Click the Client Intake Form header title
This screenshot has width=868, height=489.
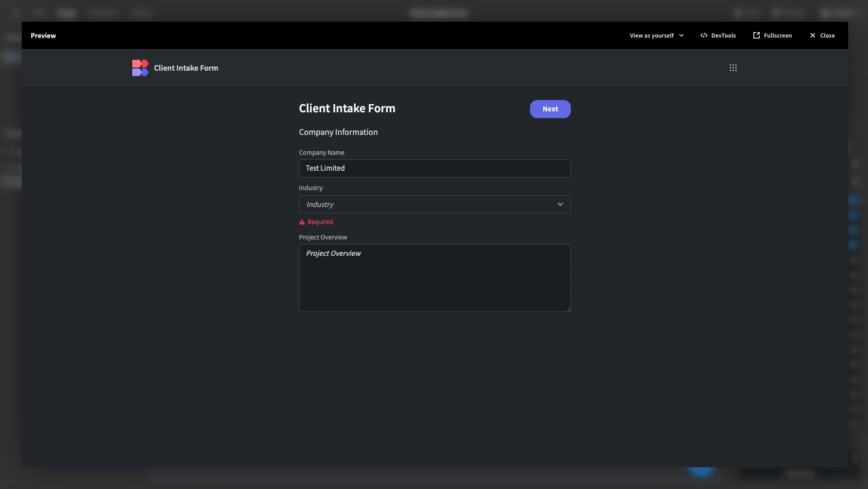[186, 68]
